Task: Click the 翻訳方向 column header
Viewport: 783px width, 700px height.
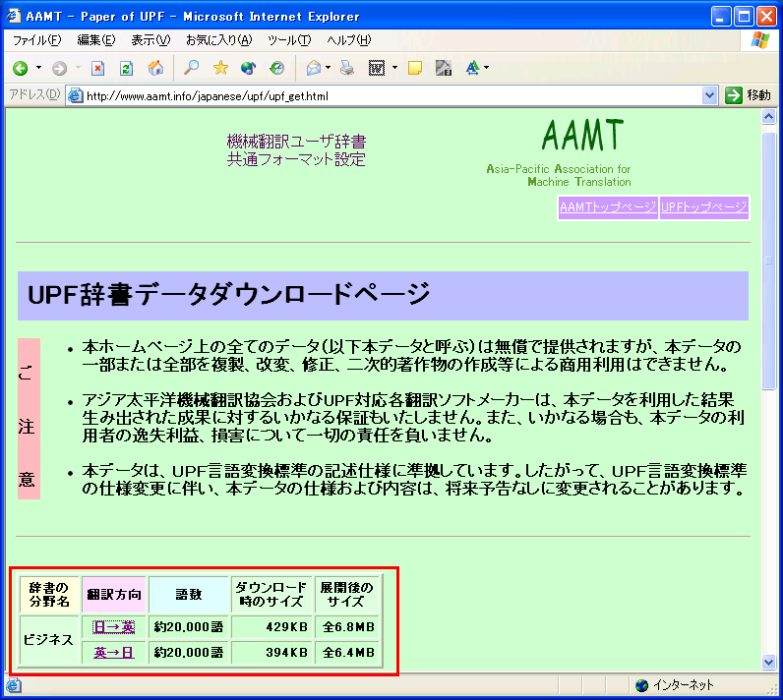Action: (114, 595)
